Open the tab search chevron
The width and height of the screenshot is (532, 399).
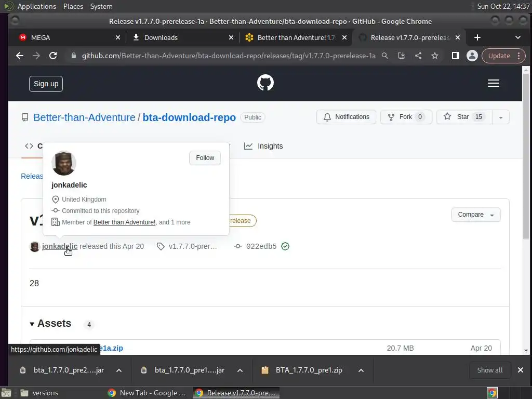pyautogui.click(x=518, y=37)
